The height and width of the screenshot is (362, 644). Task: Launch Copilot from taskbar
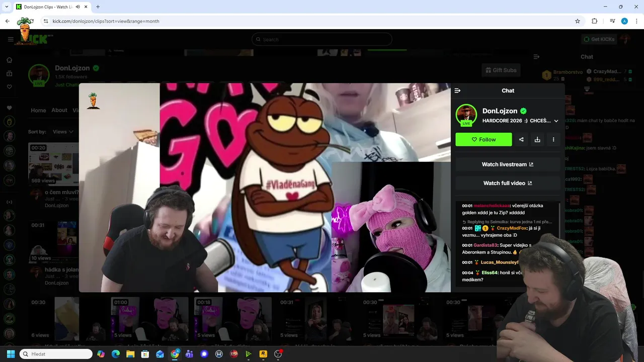101,354
